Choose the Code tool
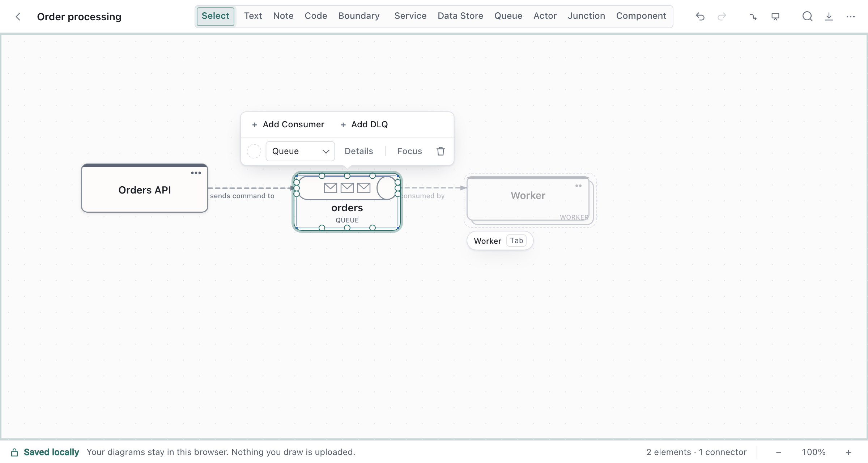 point(316,16)
